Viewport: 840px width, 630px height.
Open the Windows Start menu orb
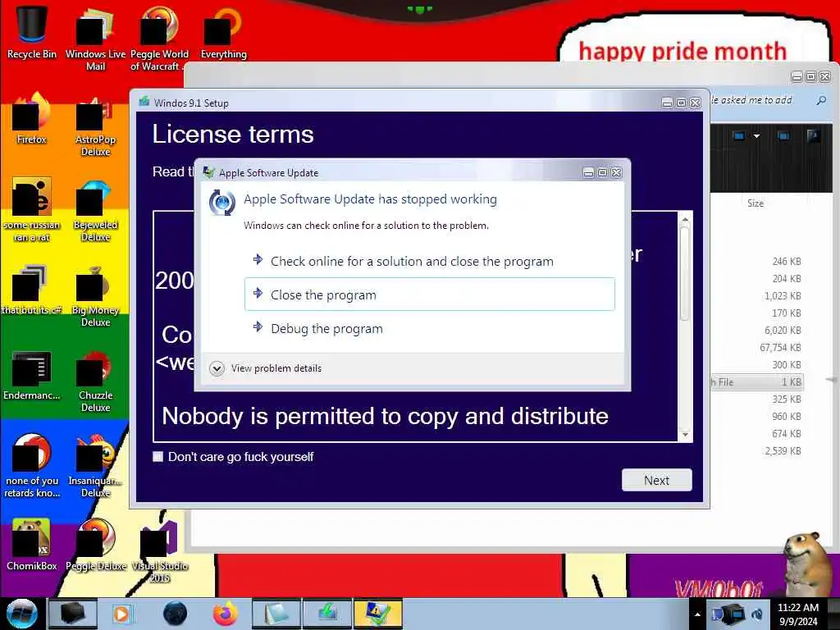pos(22,614)
